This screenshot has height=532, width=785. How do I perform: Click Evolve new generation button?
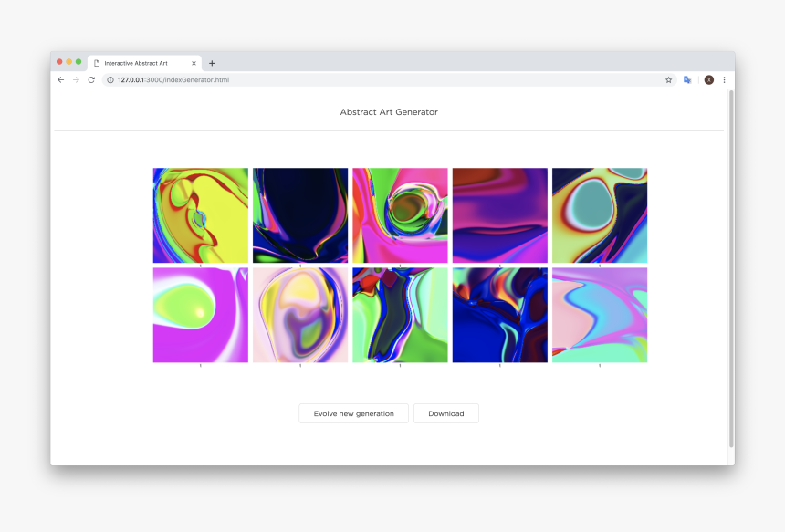353,413
